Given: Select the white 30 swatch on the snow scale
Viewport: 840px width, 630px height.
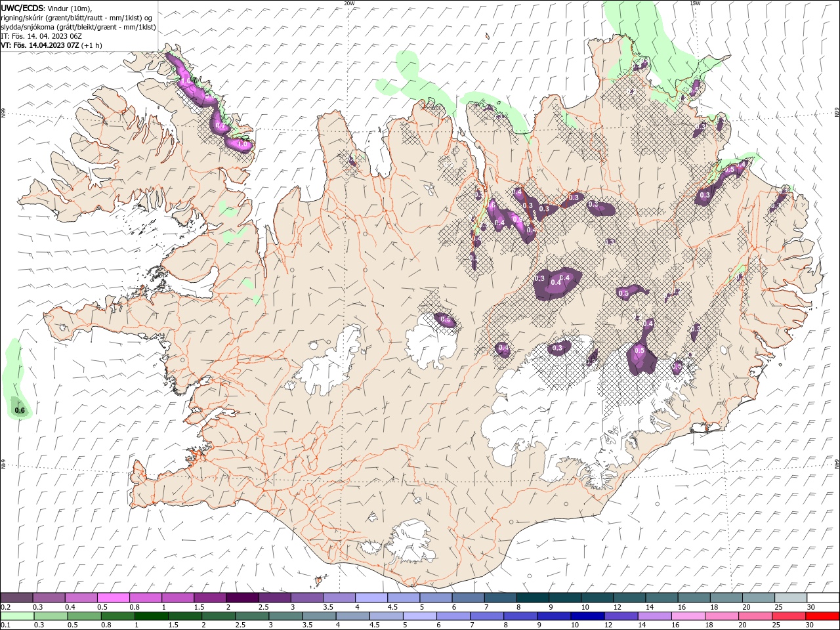Looking at the screenshot, I should (x=823, y=598).
